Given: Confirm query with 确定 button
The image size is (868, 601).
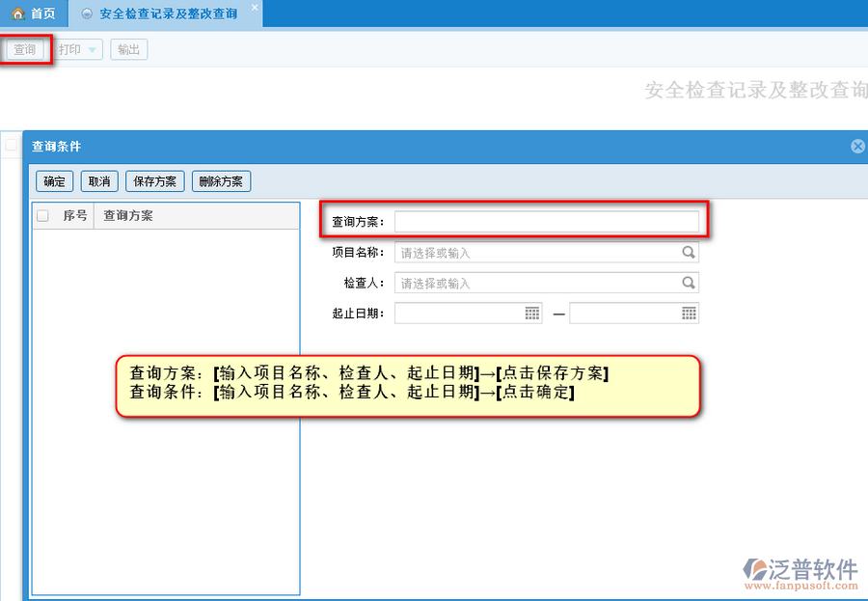Looking at the screenshot, I should (x=54, y=181).
